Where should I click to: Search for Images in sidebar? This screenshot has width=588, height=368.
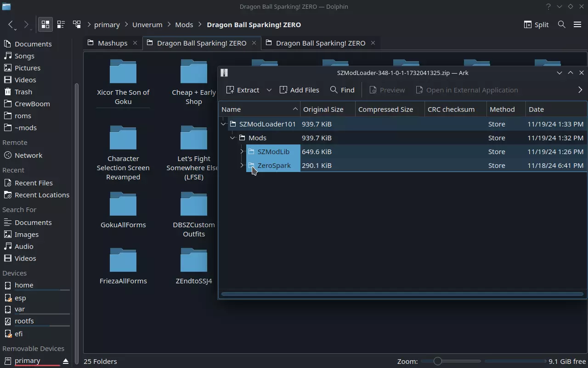[x=27, y=235]
